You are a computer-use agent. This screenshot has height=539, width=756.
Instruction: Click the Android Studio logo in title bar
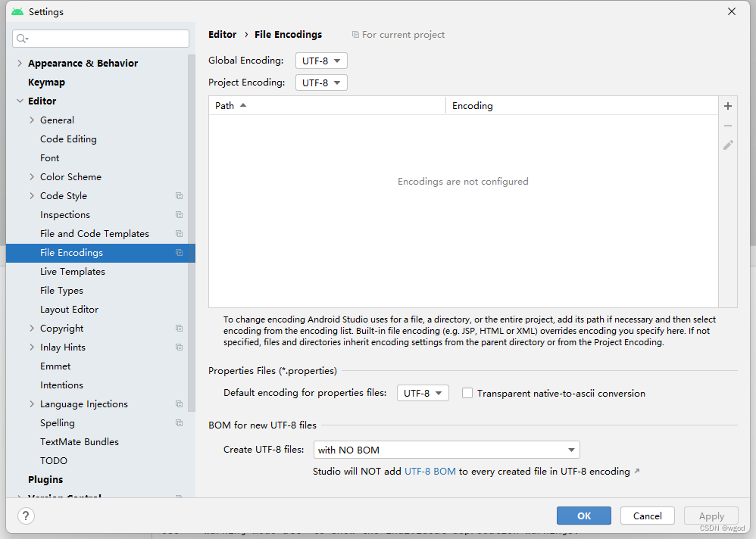pyautogui.click(x=17, y=11)
